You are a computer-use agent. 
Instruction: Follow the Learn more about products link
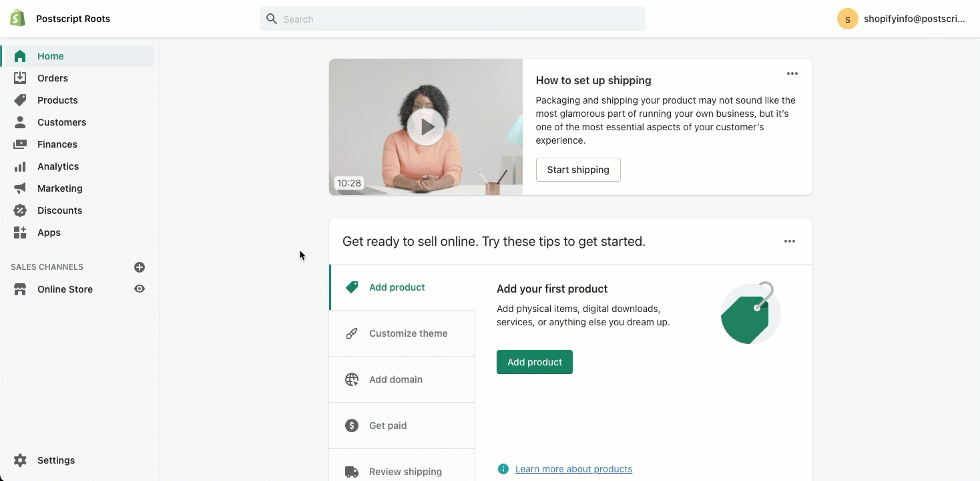click(x=573, y=469)
